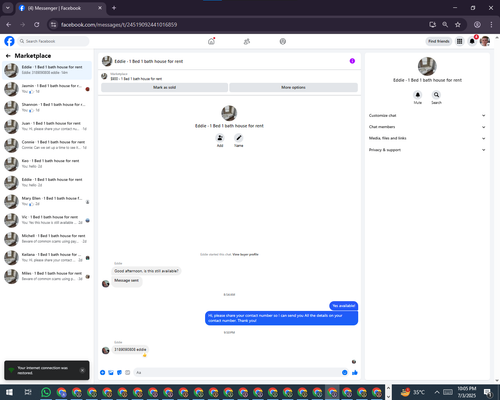The height and width of the screenshot is (400, 500).
Task: Click Add people icon in chat
Action: (x=220, y=138)
